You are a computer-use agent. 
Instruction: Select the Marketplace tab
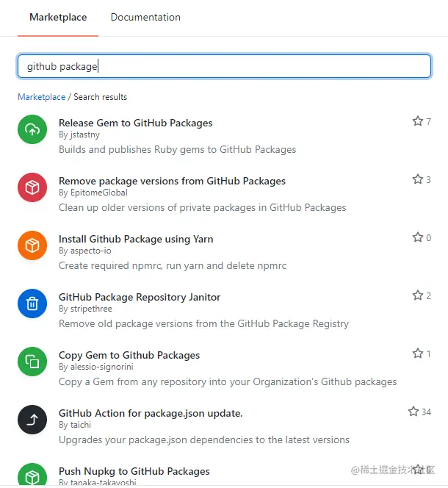click(x=58, y=17)
